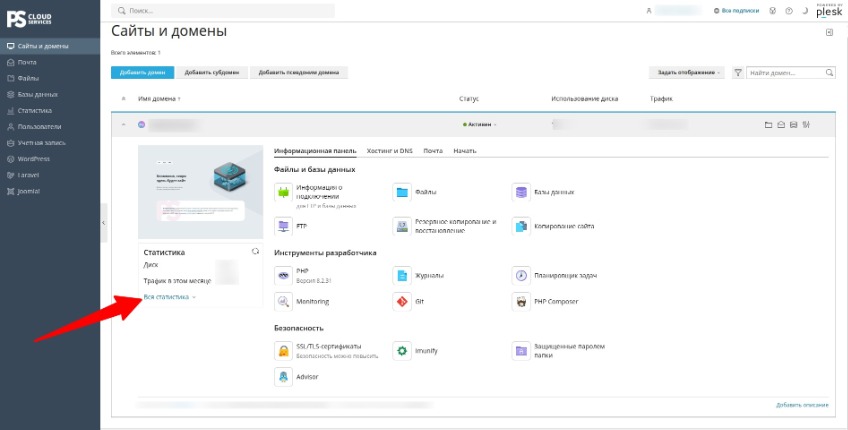Switch to the Почта tab
The image size is (848, 430).
433,151
